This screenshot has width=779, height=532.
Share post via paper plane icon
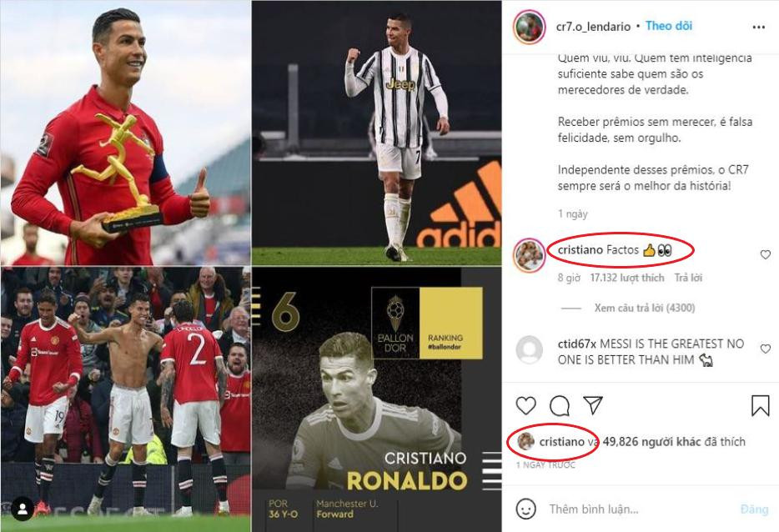[593, 405]
